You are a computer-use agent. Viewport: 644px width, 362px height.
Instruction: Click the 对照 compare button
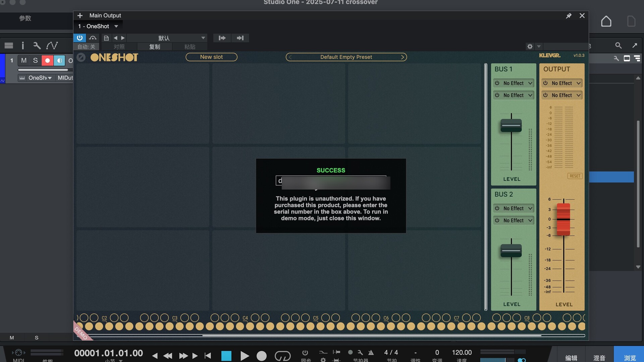(x=119, y=47)
